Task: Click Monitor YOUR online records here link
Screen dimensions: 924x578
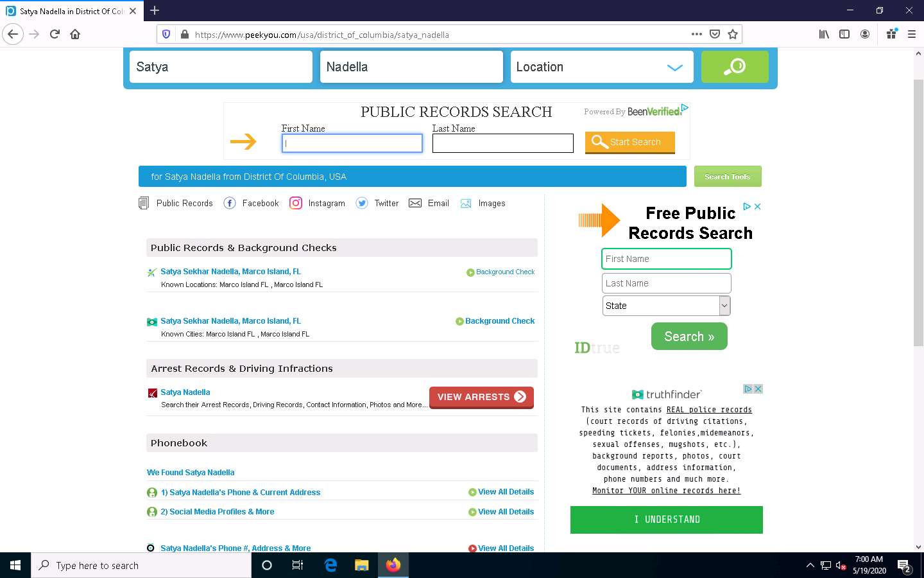Action: (666, 491)
